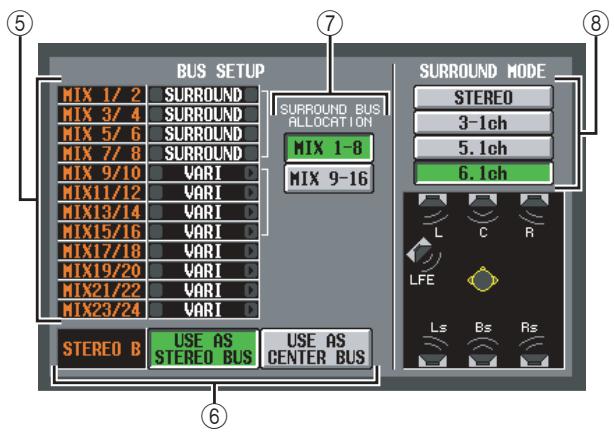This screenshot has height=434, width=614.
Task: Click the BUS SETUP heading
Action: coord(220,71)
